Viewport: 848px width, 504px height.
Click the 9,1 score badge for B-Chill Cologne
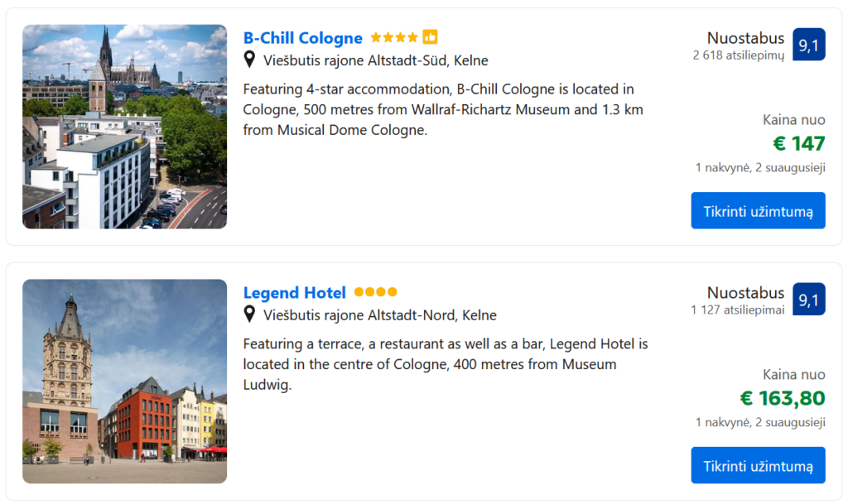coord(808,45)
